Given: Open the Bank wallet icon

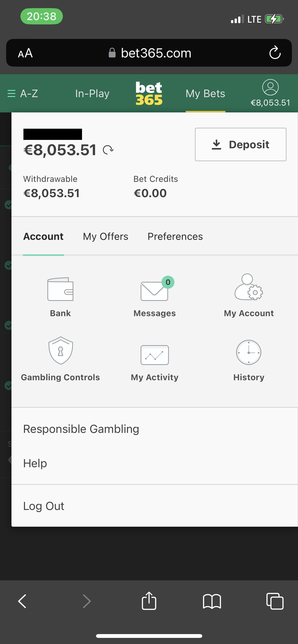Looking at the screenshot, I should pyautogui.click(x=60, y=289).
